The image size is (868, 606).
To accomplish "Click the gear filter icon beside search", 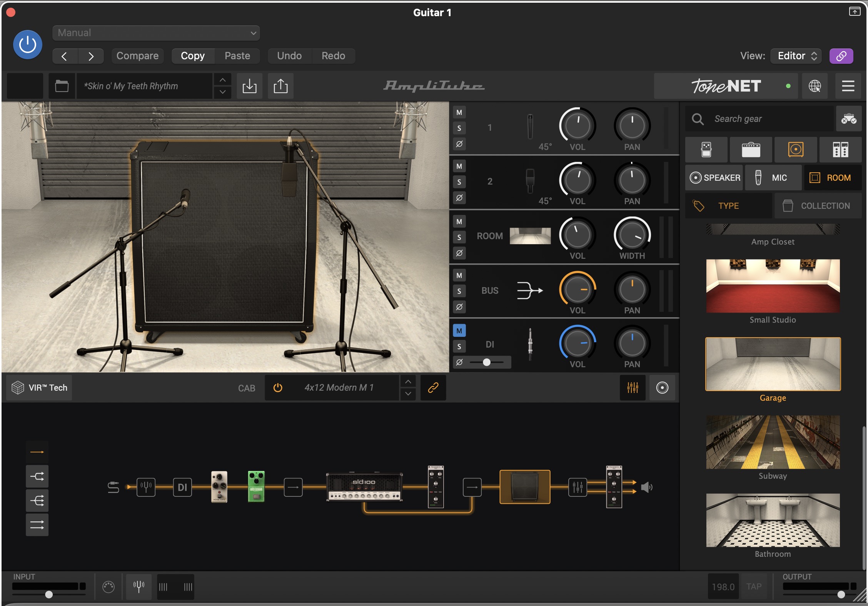I will 849,119.
